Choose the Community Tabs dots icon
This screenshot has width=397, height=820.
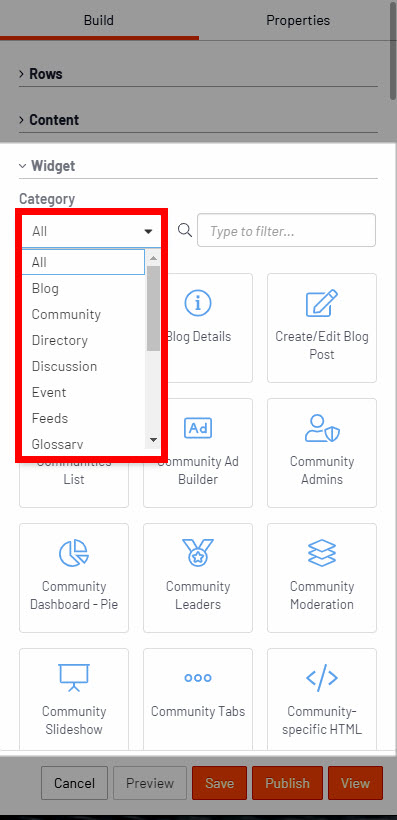pyautogui.click(x=198, y=678)
